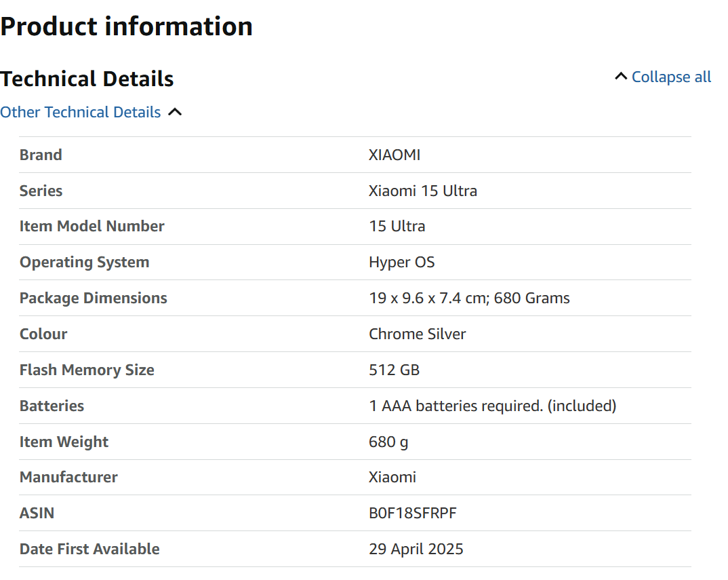The height and width of the screenshot is (580, 728).
Task: Click the 'Item Model Number' label
Action: click(92, 227)
